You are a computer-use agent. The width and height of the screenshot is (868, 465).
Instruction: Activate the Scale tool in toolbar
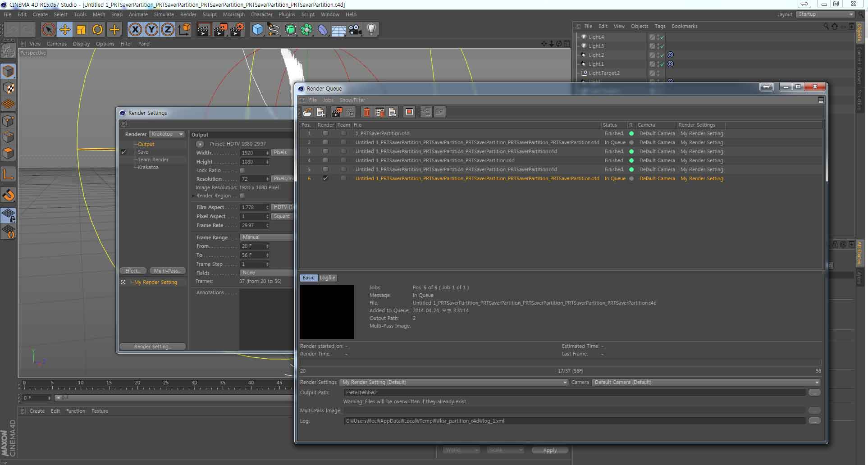point(81,30)
